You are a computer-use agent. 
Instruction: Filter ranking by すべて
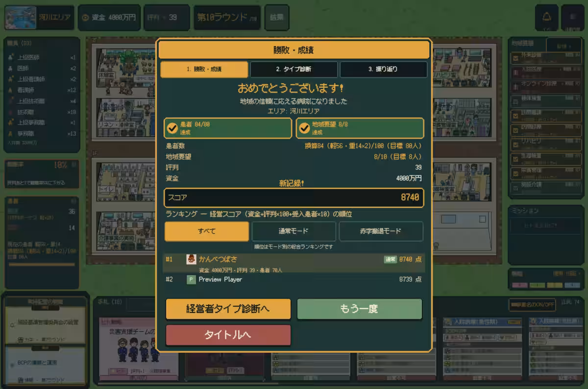(x=206, y=231)
